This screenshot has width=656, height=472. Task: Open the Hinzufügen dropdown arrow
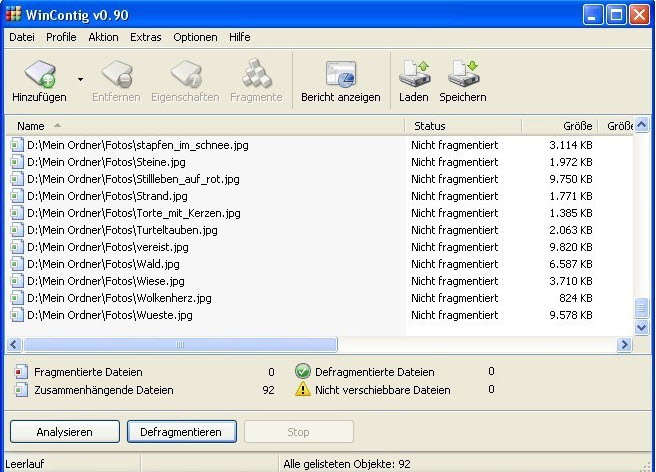click(x=80, y=79)
